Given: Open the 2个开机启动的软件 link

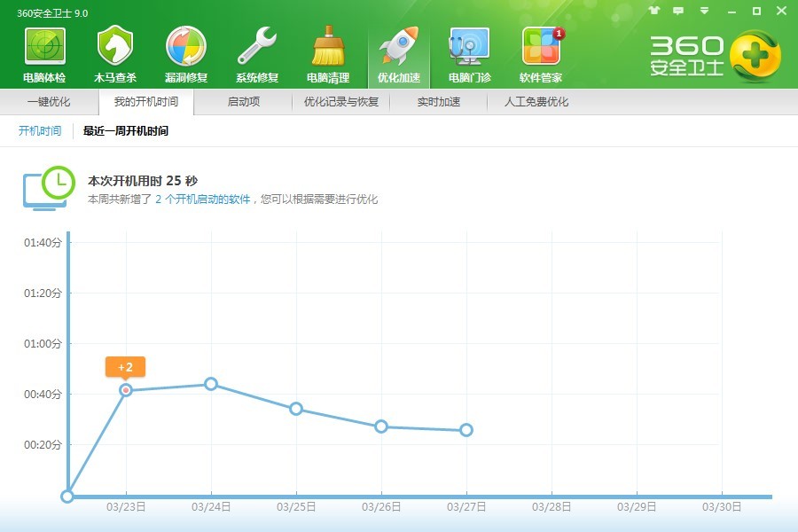Looking at the screenshot, I should point(202,199).
